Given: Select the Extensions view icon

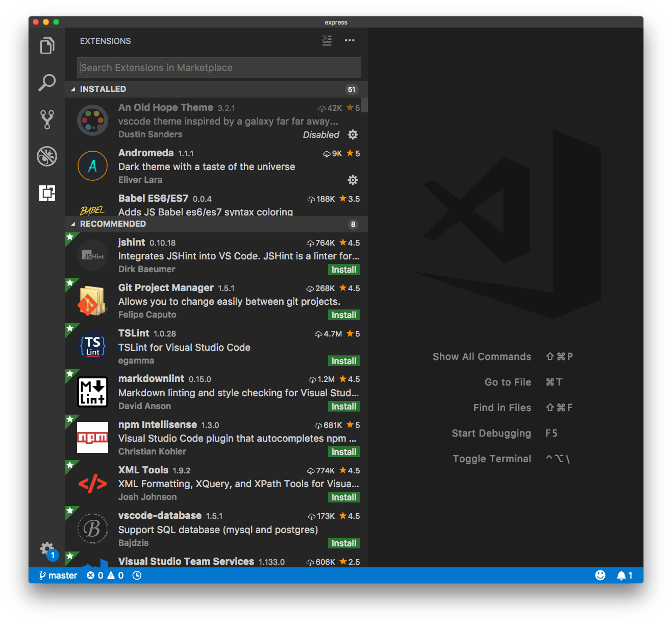Looking at the screenshot, I should click(x=47, y=193).
